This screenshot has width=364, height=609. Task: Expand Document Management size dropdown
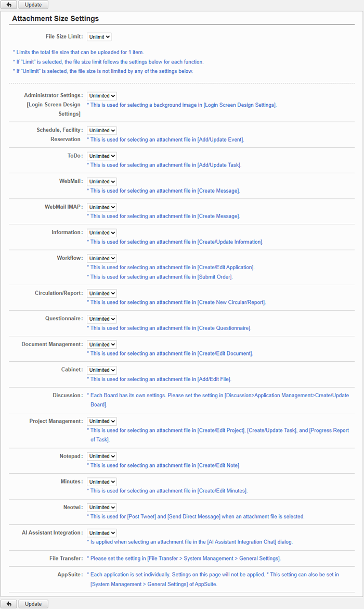[x=102, y=345]
